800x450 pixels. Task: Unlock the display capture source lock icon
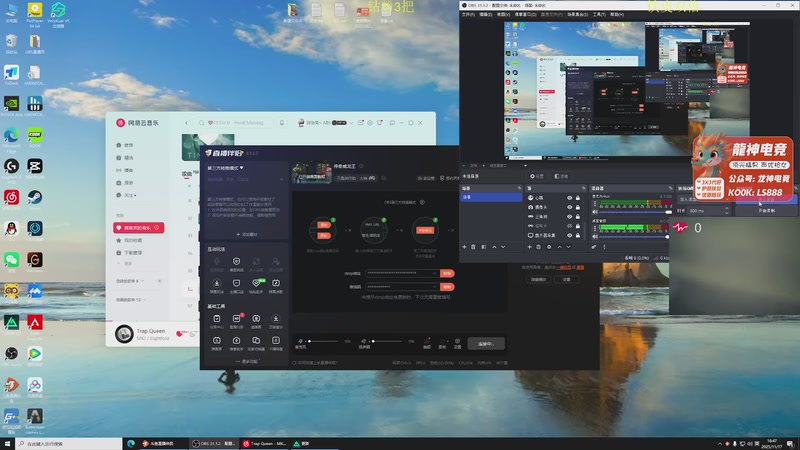(x=578, y=235)
